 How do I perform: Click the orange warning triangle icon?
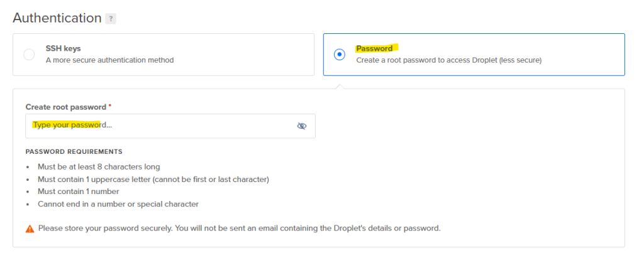point(30,229)
